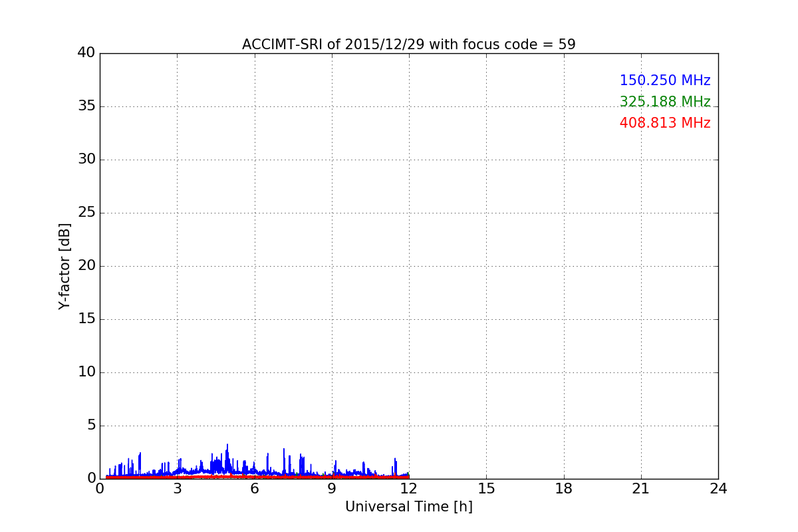Click the x-axis tick label 12
Screen dimensions: 798x532
click(x=409, y=489)
